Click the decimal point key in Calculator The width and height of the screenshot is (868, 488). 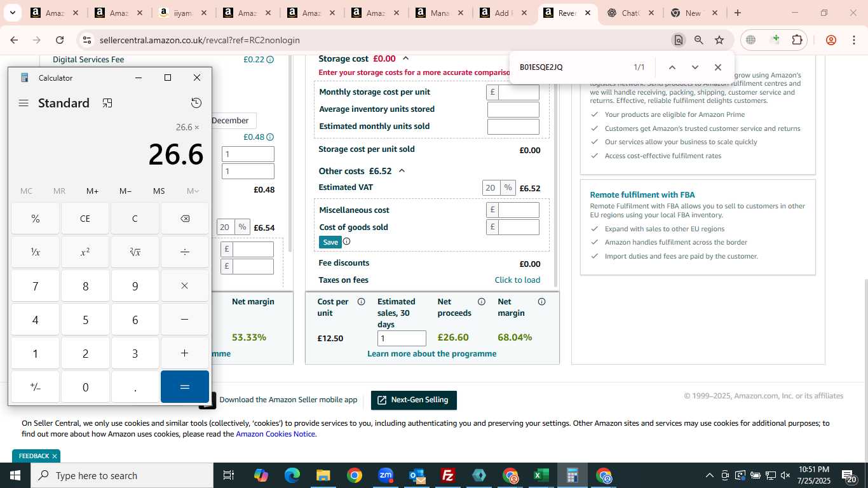point(135,387)
